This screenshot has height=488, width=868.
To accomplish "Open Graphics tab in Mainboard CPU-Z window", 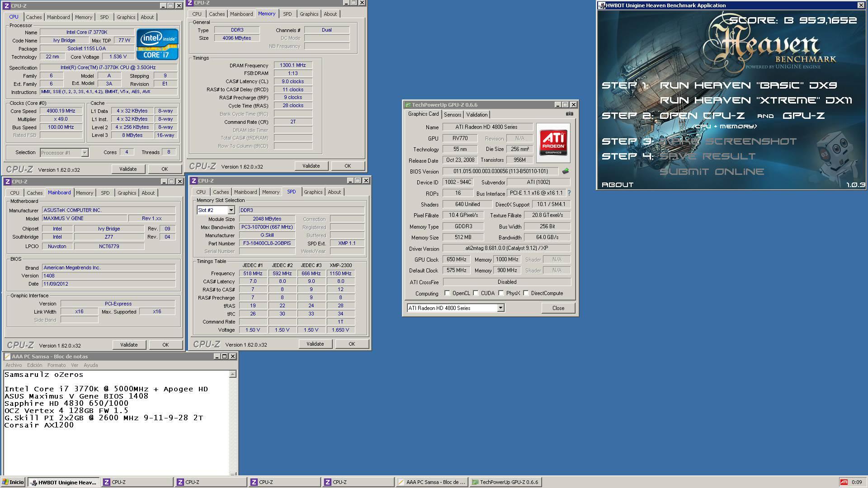I will (127, 193).
